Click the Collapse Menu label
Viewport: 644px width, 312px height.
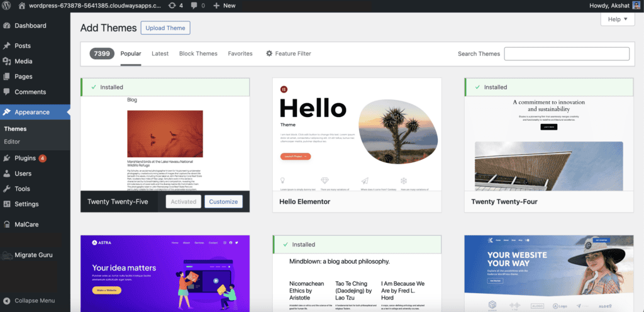35,301
